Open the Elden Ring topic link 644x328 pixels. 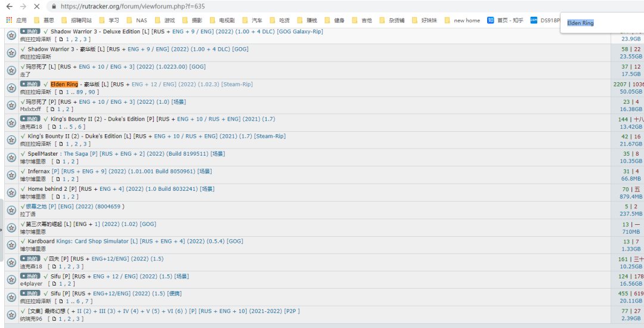[x=64, y=85]
